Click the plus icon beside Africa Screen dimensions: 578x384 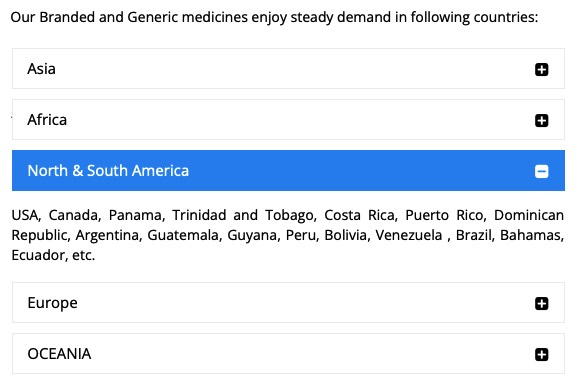[541, 120]
